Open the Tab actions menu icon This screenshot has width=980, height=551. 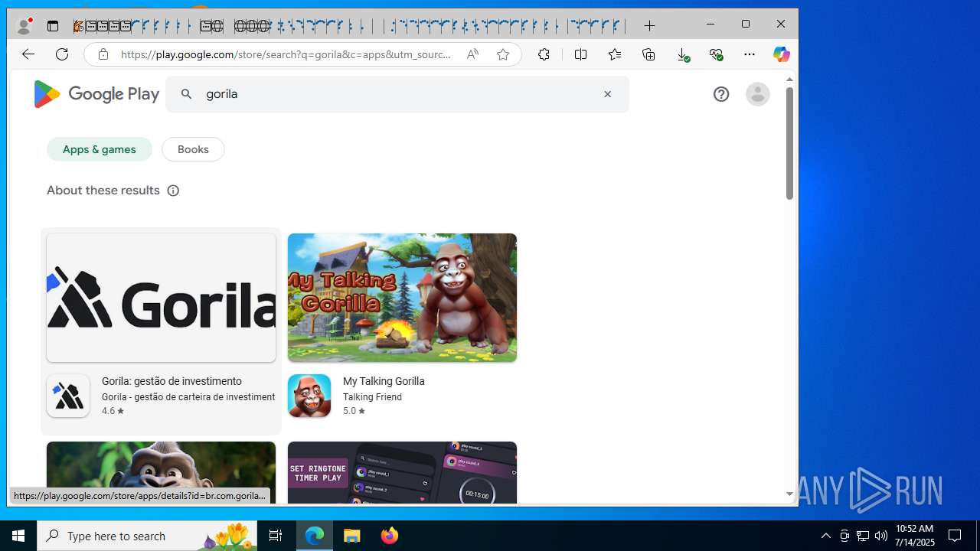coord(53,27)
